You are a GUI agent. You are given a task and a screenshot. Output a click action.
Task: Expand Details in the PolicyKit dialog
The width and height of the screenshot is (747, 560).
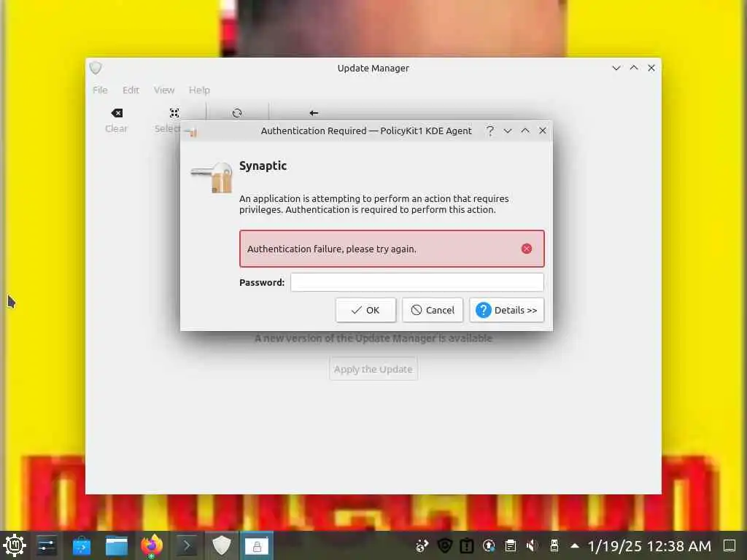click(x=506, y=310)
